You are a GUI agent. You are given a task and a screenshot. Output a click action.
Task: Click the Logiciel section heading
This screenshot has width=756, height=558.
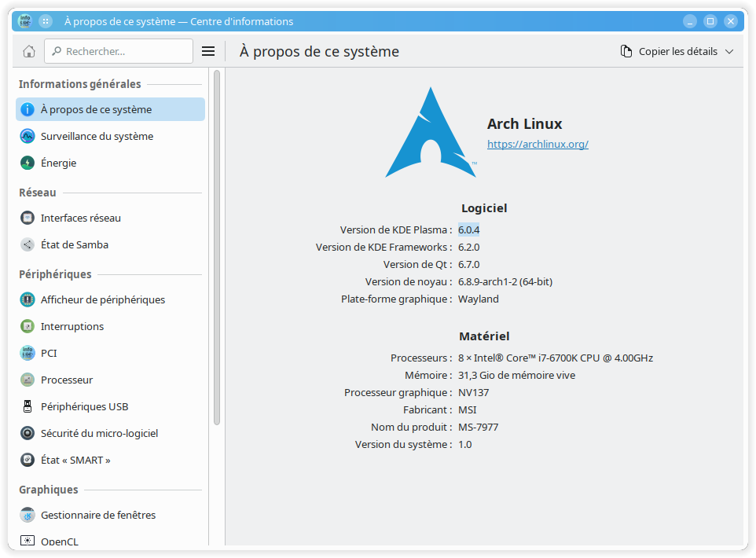(484, 208)
